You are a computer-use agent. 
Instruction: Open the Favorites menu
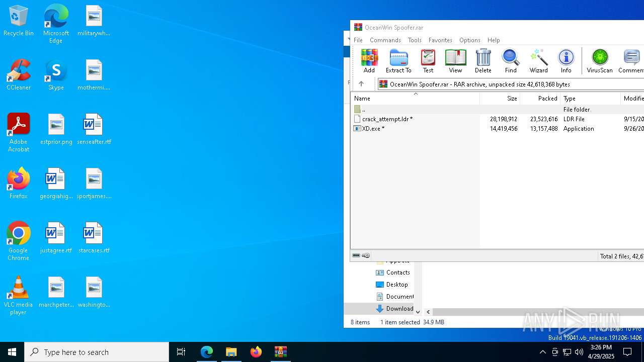click(x=440, y=40)
